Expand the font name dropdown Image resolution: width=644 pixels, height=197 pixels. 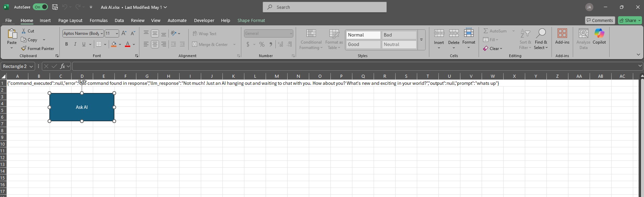pyautogui.click(x=102, y=33)
